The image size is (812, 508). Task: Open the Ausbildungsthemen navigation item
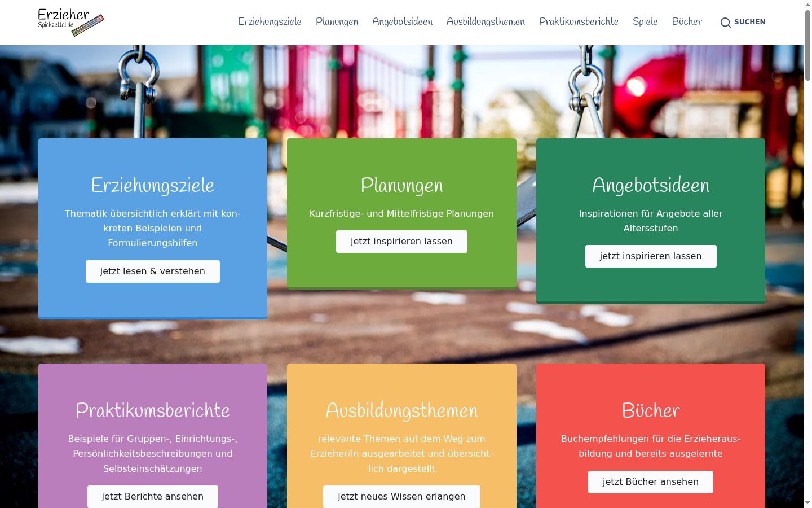(x=486, y=21)
